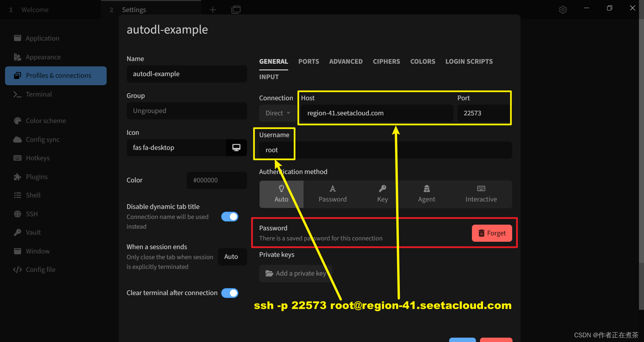
Task: Click the Host input field
Action: [377, 113]
